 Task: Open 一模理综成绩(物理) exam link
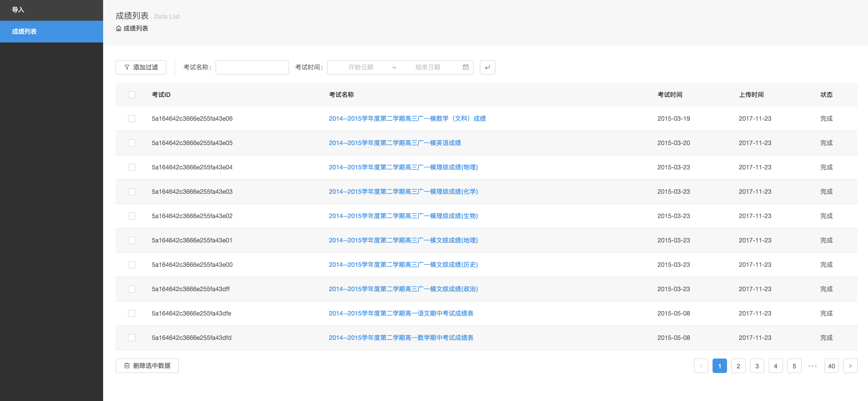click(403, 167)
